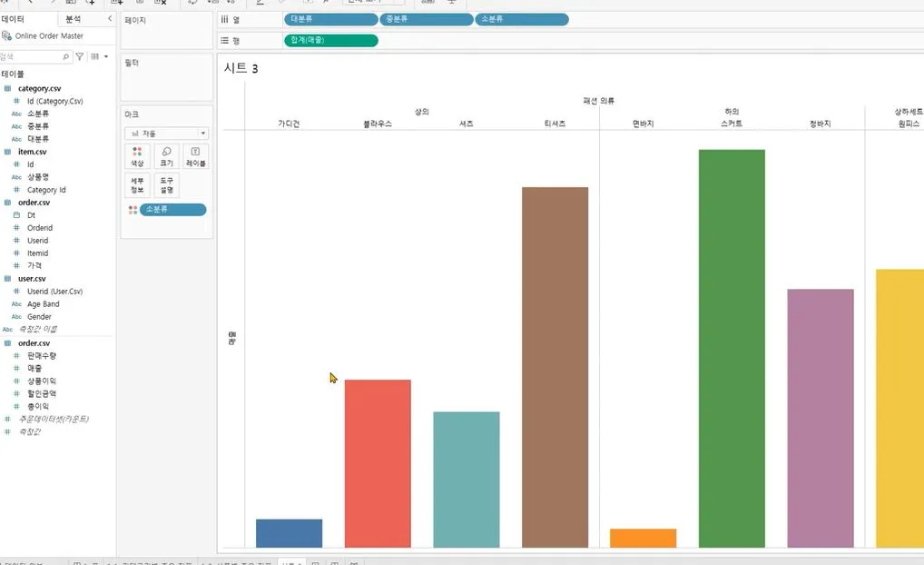The width and height of the screenshot is (924, 565).
Task: Click the 패션 의류 category header
Action: (x=599, y=101)
